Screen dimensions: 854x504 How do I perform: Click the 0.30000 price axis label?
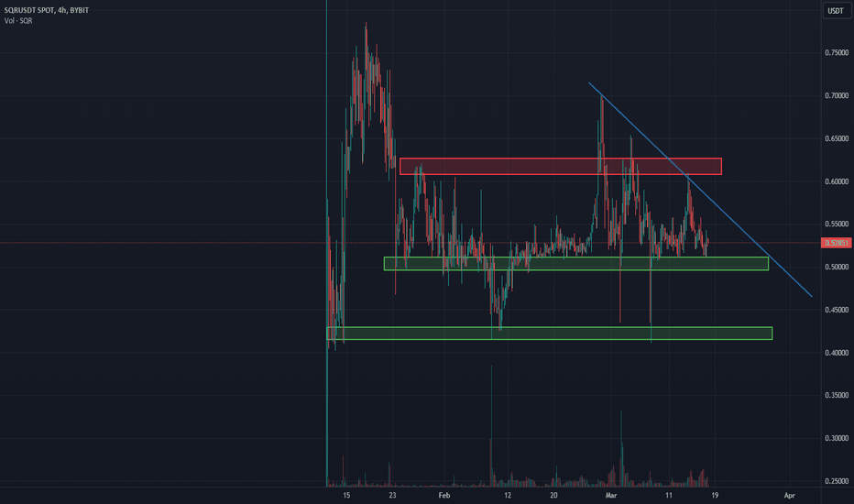[837, 438]
